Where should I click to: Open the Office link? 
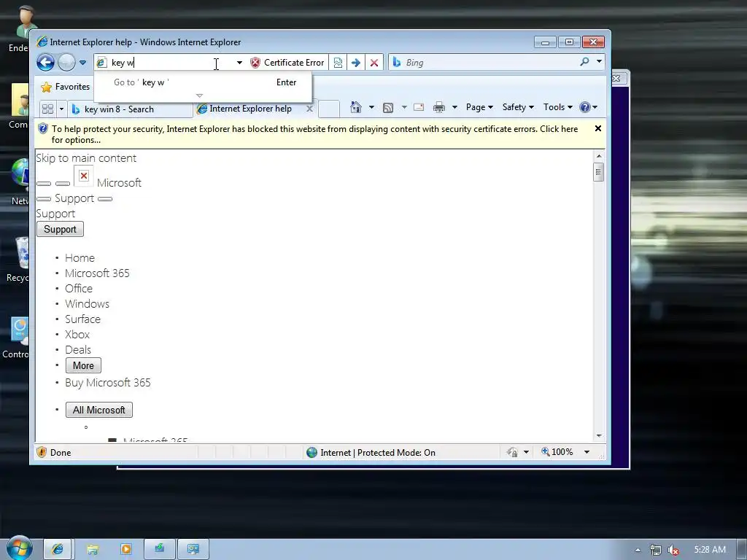pos(79,289)
